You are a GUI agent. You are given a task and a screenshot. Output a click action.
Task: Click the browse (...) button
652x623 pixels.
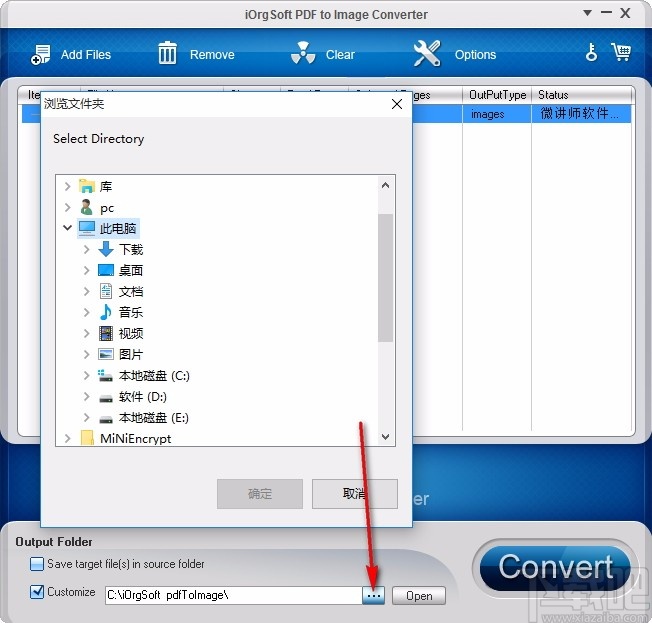click(x=373, y=596)
